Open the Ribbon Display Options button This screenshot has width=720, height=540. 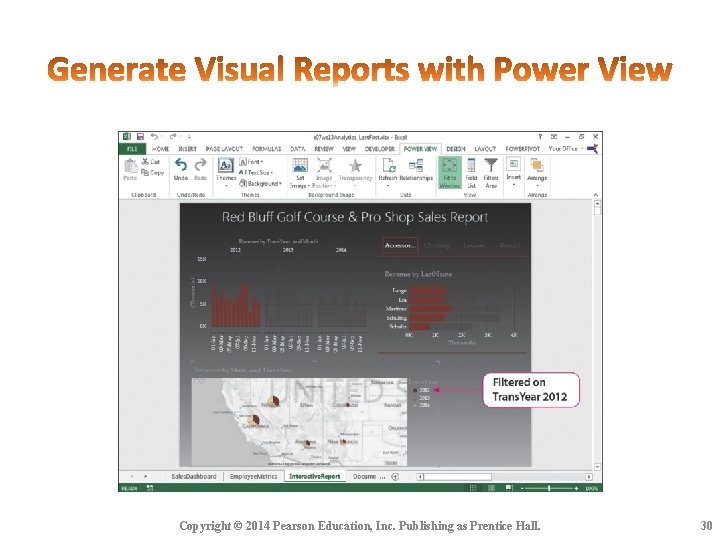[554, 136]
